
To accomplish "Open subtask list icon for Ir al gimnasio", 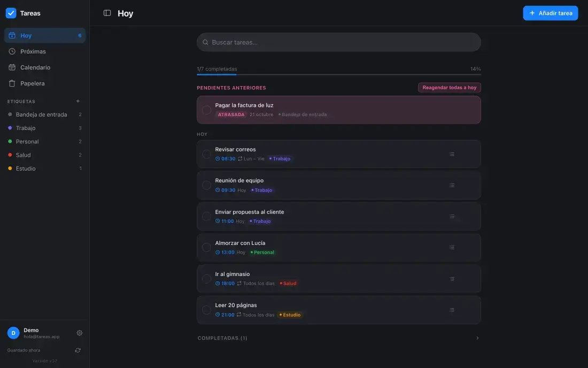I will 452,279.
